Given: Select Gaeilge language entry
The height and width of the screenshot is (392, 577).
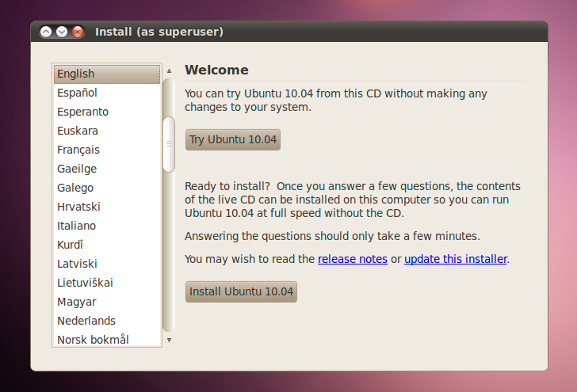Looking at the screenshot, I should pos(107,169).
